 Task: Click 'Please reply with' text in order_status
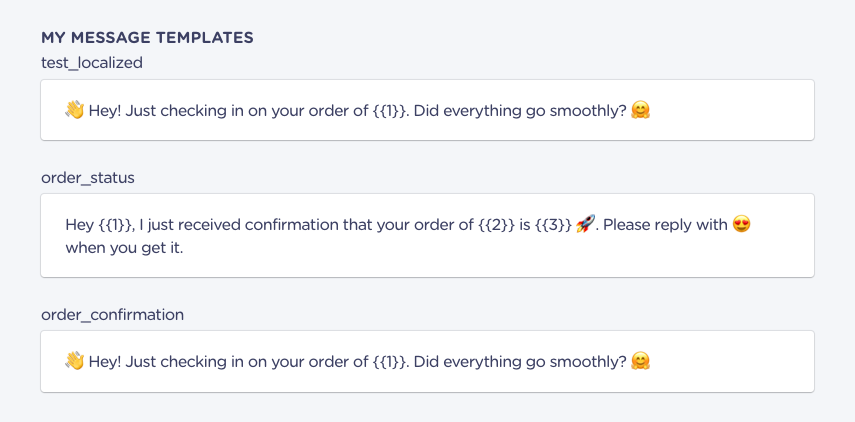665,225
